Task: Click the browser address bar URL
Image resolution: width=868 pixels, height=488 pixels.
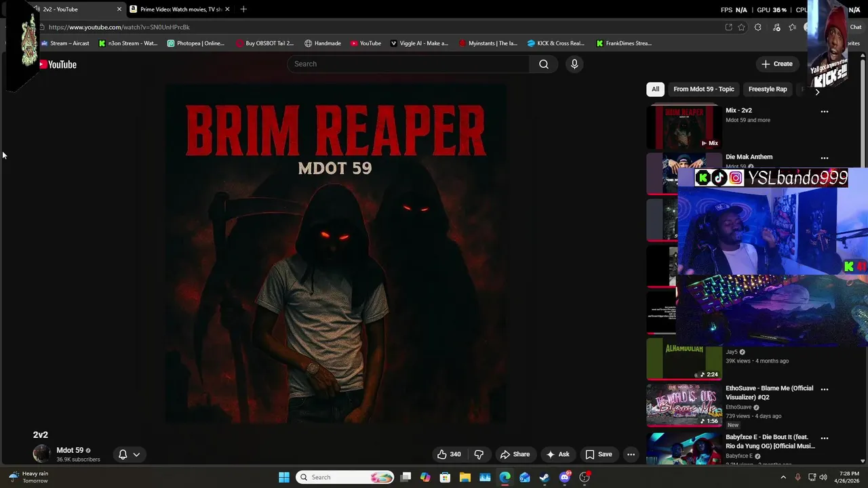Action: pos(119,27)
